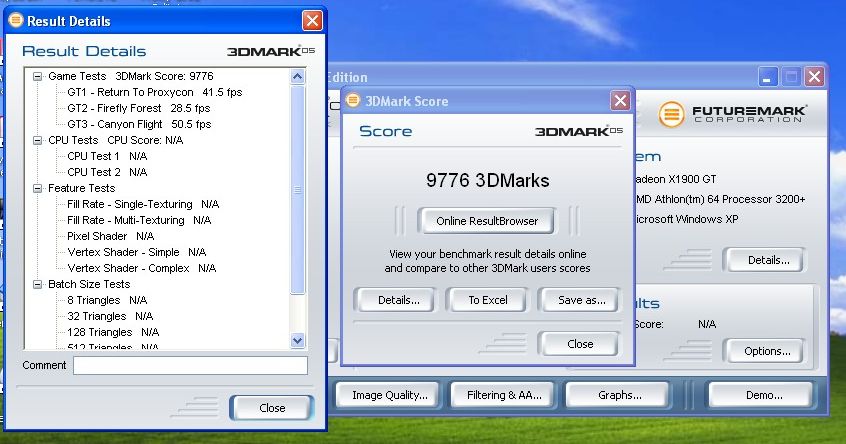Collapse the Feature Tests tree node

(38, 188)
